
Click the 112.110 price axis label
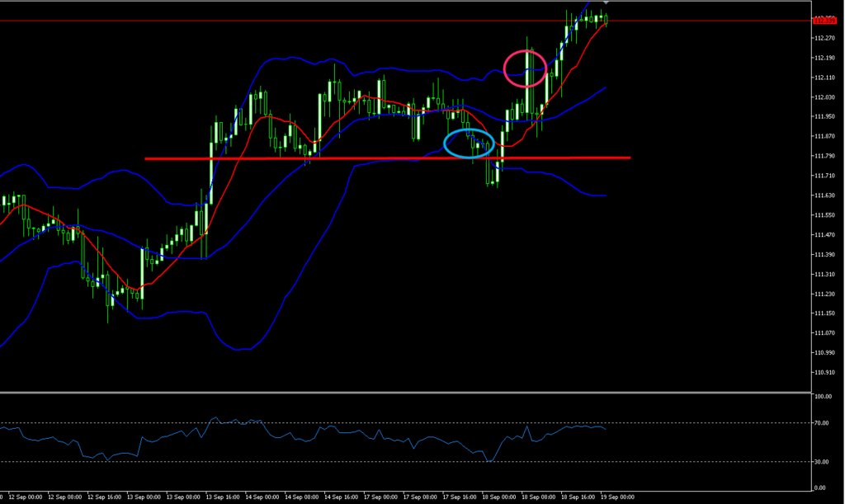825,78
